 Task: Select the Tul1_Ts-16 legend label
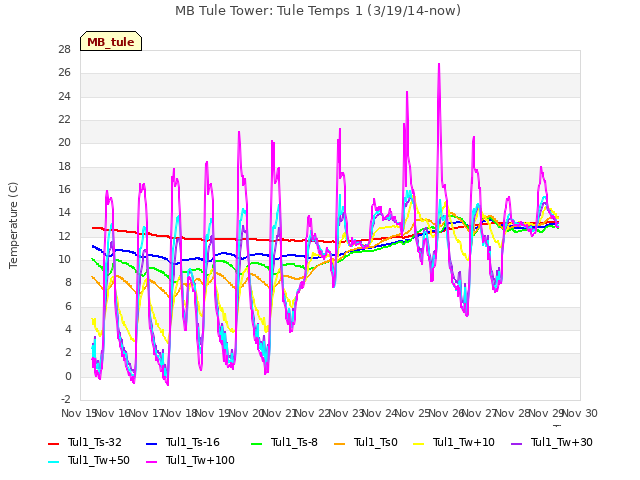(x=193, y=442)
